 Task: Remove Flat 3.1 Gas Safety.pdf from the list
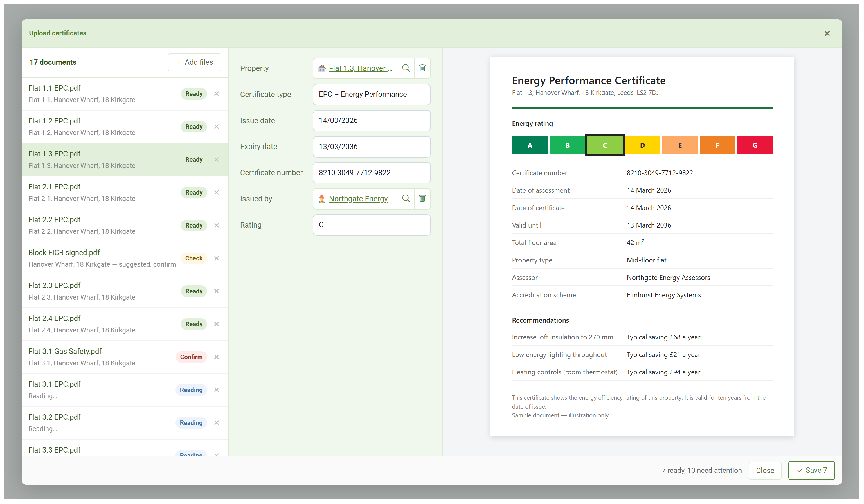pos(216,357)
